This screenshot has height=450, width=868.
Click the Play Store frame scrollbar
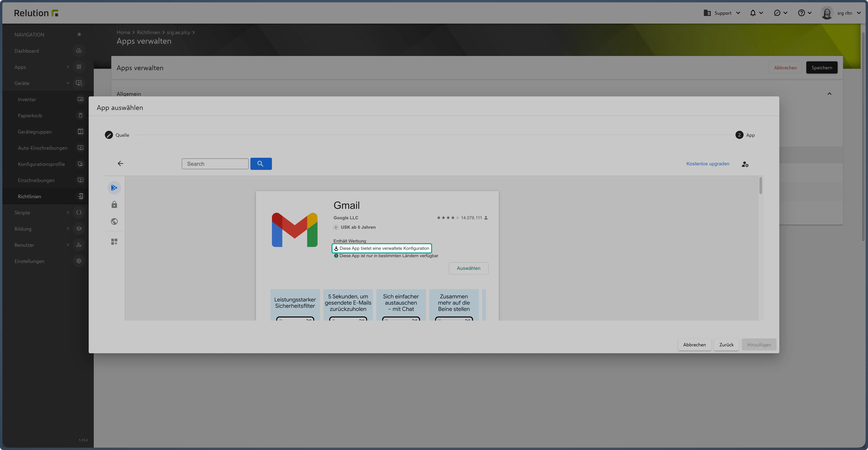(760, 186)
